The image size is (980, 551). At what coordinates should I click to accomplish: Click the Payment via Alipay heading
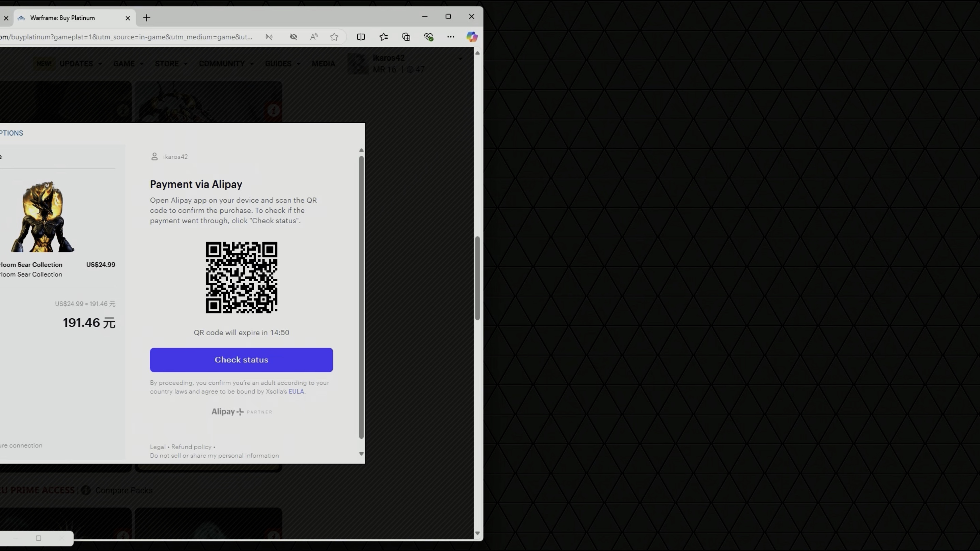pos(196,185)
